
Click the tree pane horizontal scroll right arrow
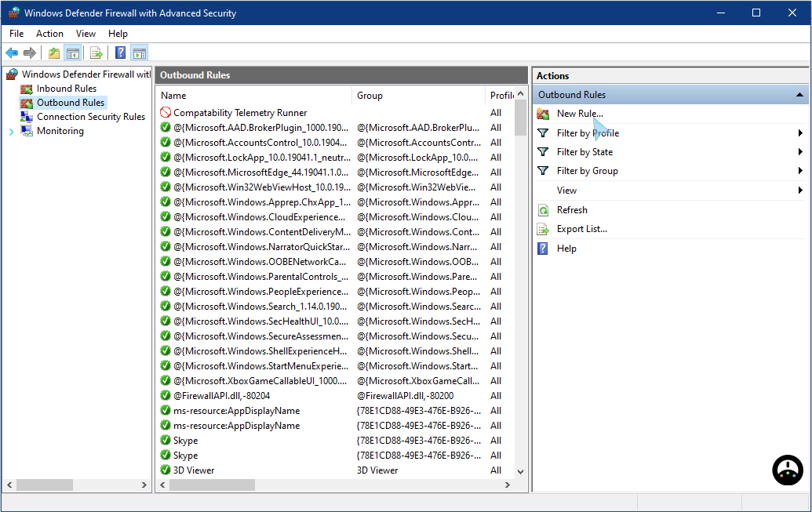pyautogui.click(x=144, y=485)
